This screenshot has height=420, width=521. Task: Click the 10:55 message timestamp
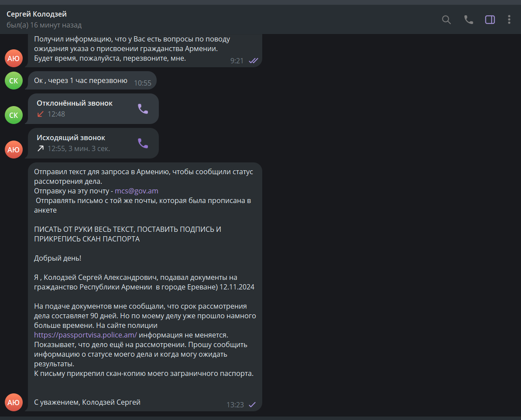click(143, 83)
